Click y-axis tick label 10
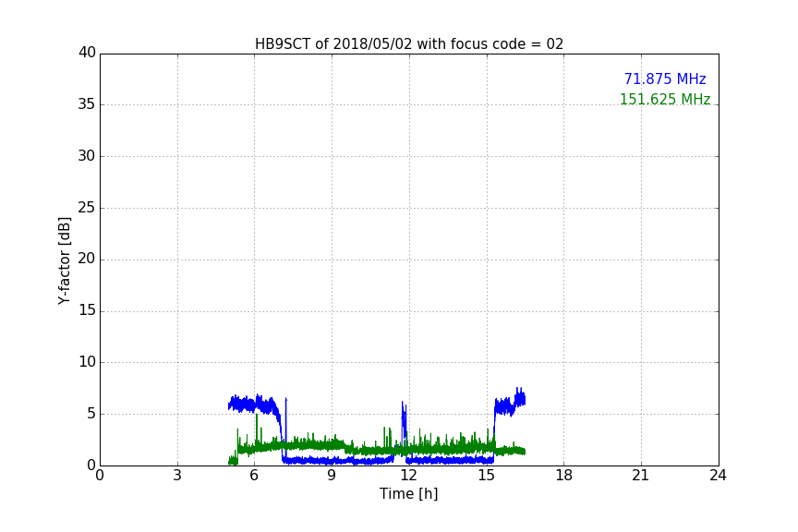Image resolution: width=798 pixels, height=532 pixels. [x=87, y=362]
